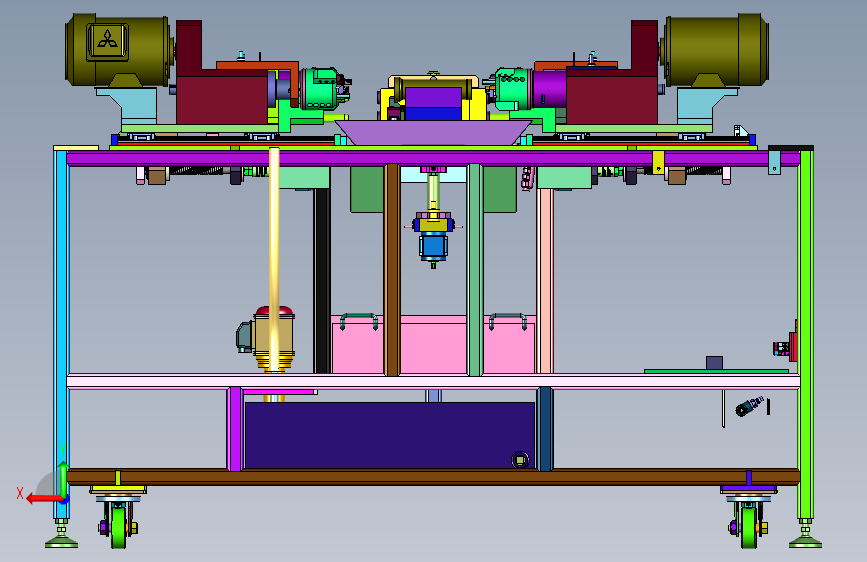Select the brown vertical center column
Screen dimensions: 867x562
(392, 270)
